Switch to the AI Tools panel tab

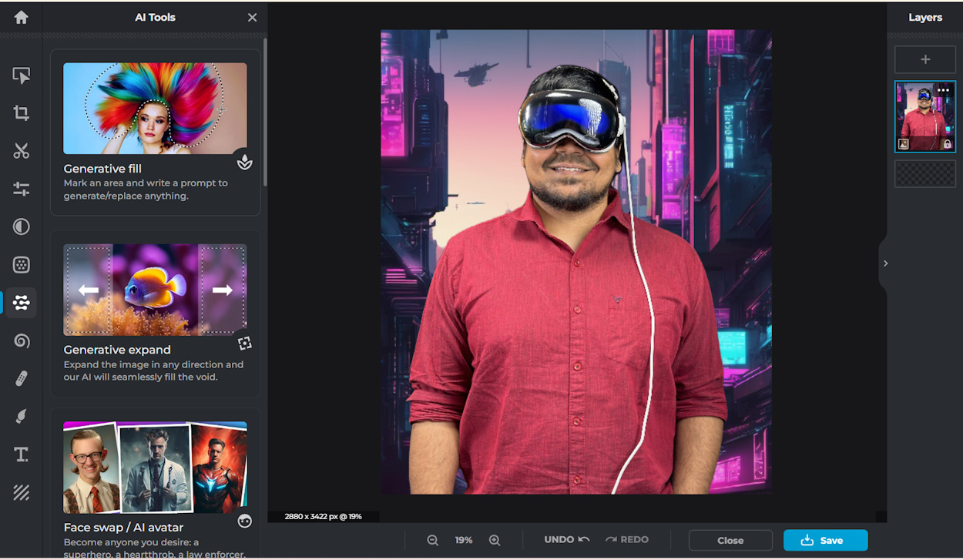pyautogui.click(x=21, y=302)
